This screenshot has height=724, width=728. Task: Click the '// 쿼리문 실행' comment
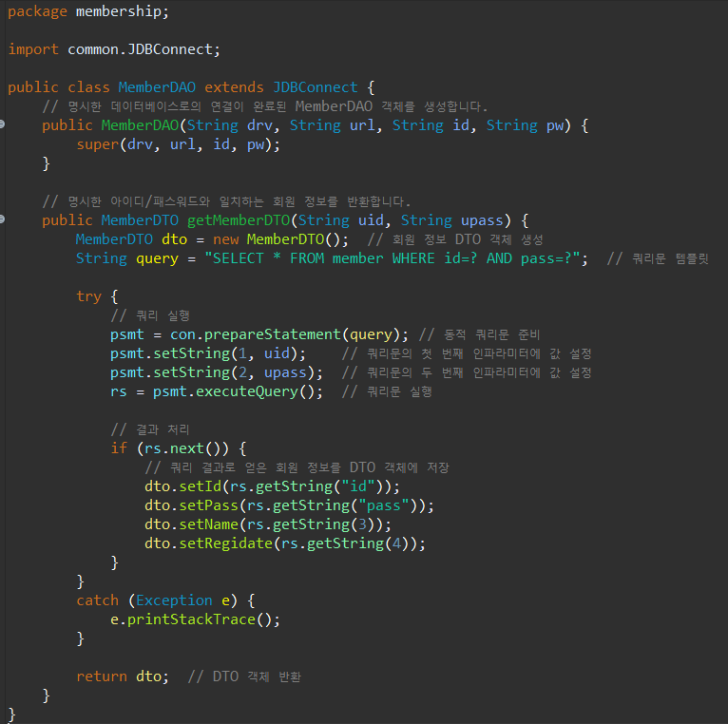coord(387,391)
